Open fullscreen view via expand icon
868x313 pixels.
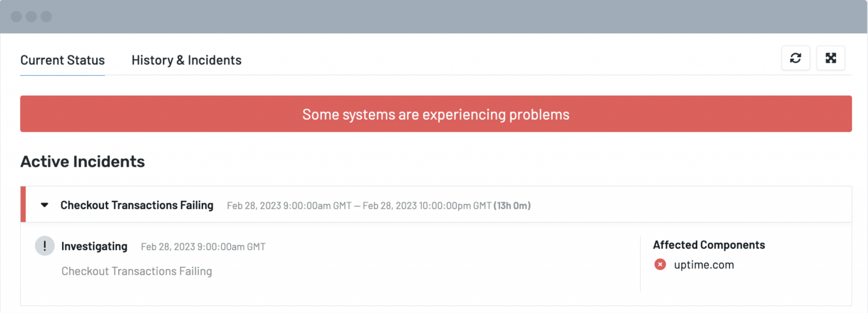(x=831, y=58)
